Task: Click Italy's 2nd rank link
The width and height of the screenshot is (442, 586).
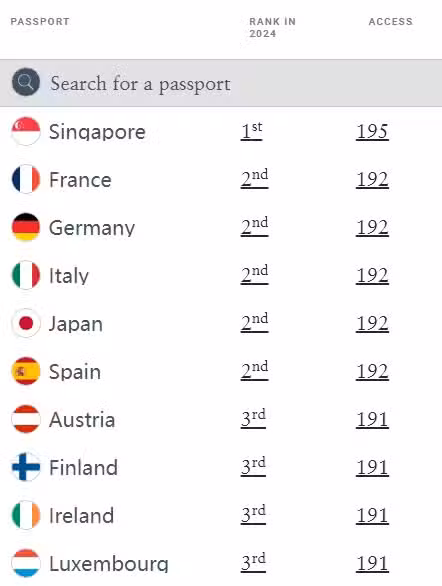Action: 254,275
